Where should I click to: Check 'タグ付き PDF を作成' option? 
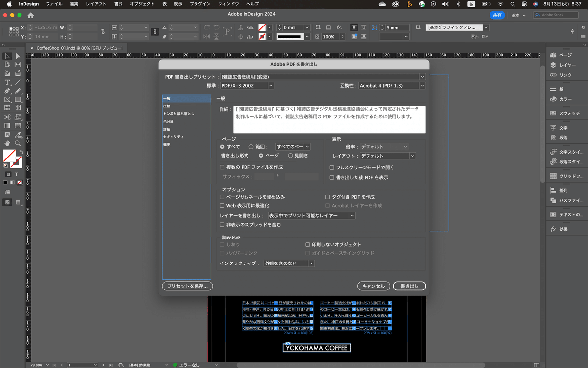tap(328, 197)
